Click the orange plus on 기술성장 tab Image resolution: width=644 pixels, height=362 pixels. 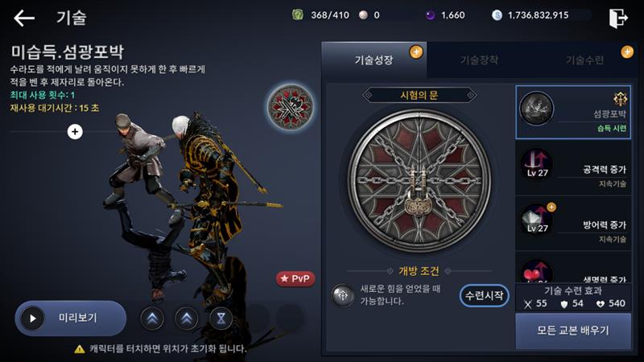coord(416,52)
